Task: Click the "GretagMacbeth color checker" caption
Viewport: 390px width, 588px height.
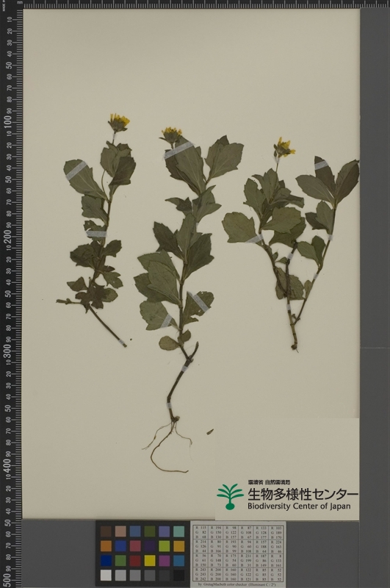Action: [x=221, y=585]
